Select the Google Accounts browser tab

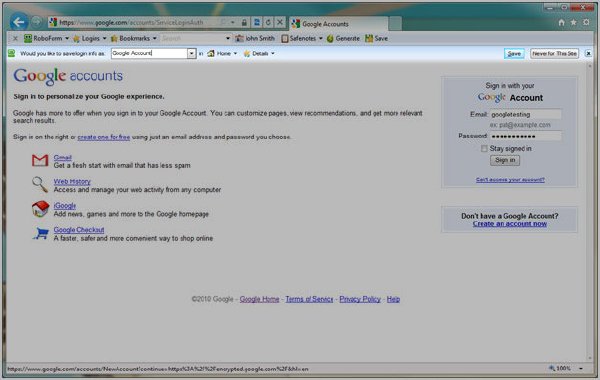click(x=338, y=24)
